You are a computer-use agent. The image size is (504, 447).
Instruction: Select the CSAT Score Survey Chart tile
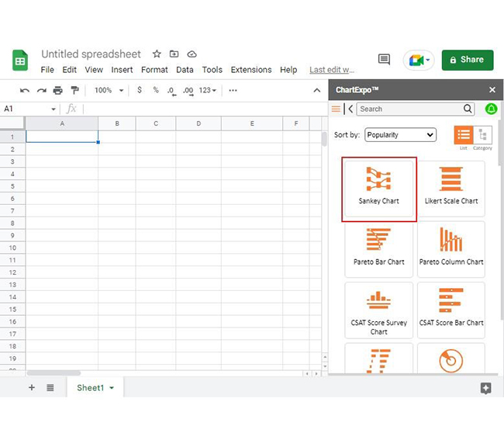click(x=379, y=310)
